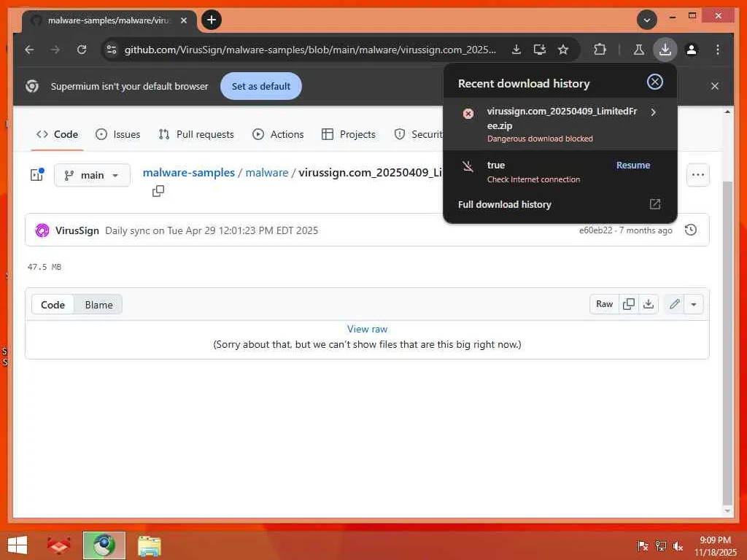Click the forward navigation arrow
747x560 pixels.
(55, 50)
